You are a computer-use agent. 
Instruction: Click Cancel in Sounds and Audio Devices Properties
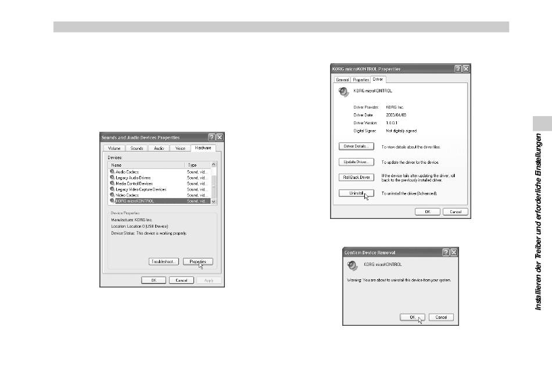tap(181, 280)
